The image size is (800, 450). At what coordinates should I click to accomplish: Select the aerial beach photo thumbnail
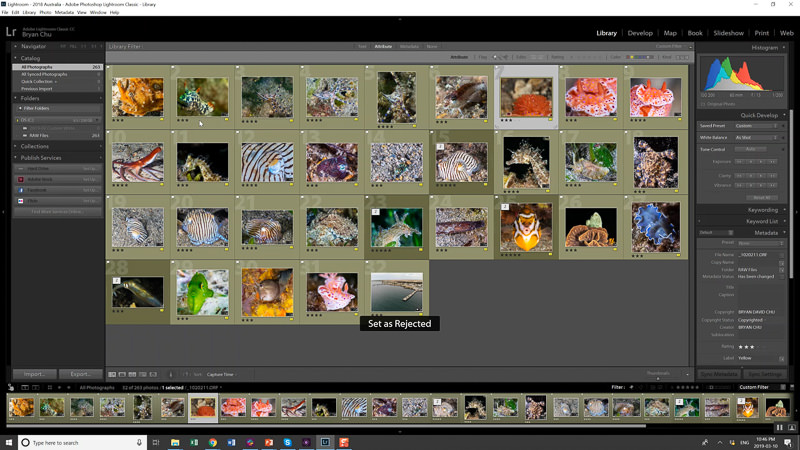396,292
